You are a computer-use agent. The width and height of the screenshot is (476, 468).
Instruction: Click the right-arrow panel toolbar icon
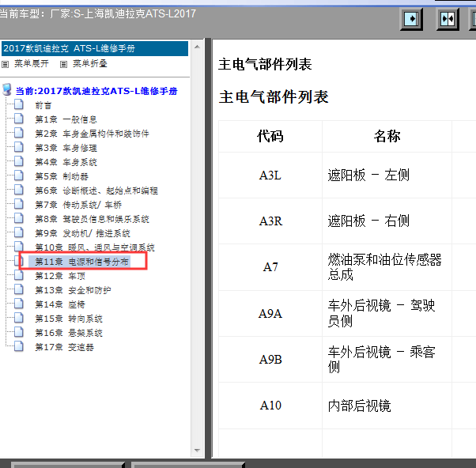tap(412, 19)
